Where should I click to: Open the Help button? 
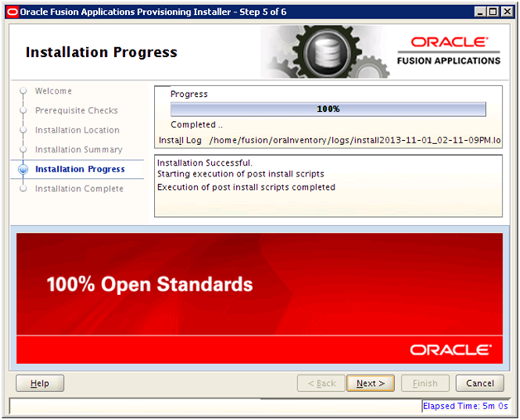[40, 384]
